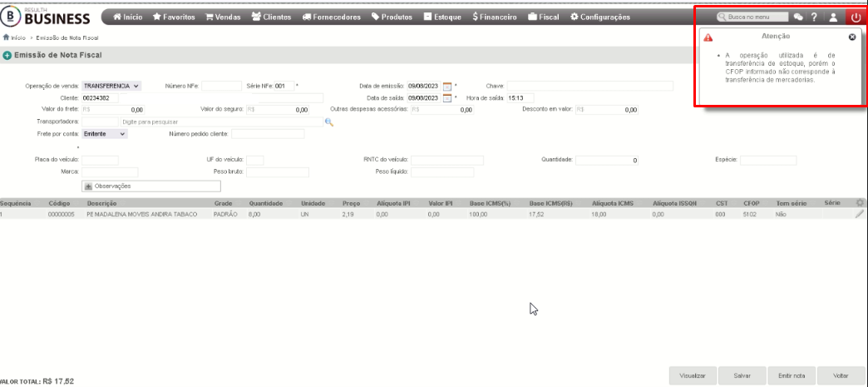Edit the item row pencil icon
Viewport: 868px width, 387px height.
click(x=859, y=214)
